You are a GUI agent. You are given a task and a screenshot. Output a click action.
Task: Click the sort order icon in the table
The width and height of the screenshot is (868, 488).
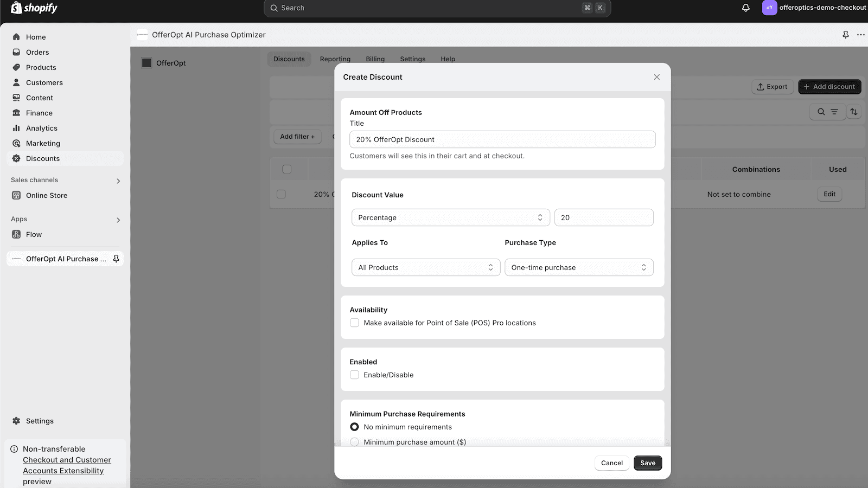[x=854, y=112]
